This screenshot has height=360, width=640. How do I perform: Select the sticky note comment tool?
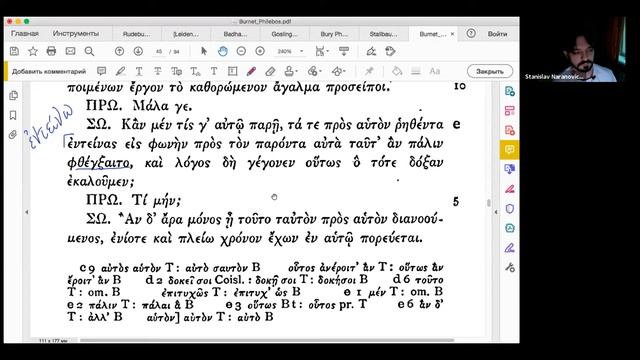(101, 71)
